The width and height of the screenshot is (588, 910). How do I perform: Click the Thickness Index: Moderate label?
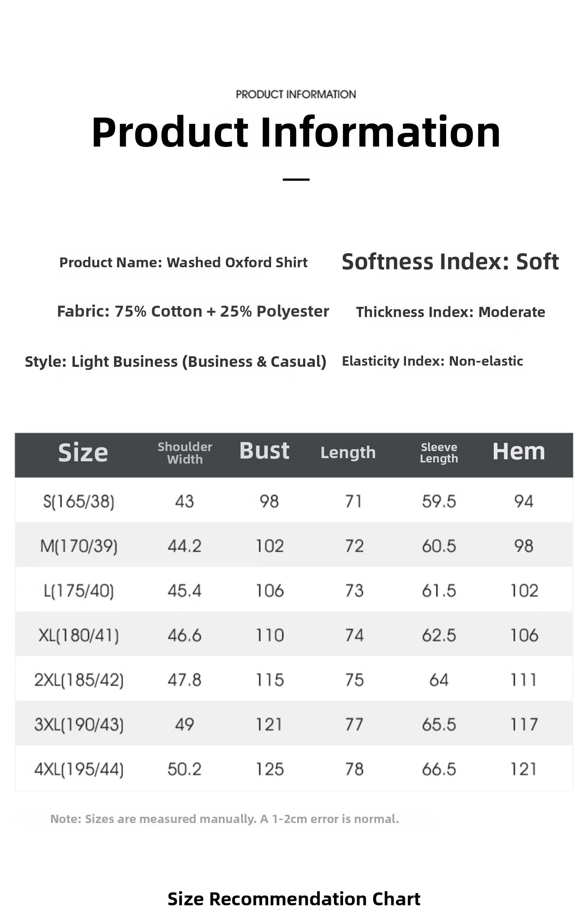[450, 312]
